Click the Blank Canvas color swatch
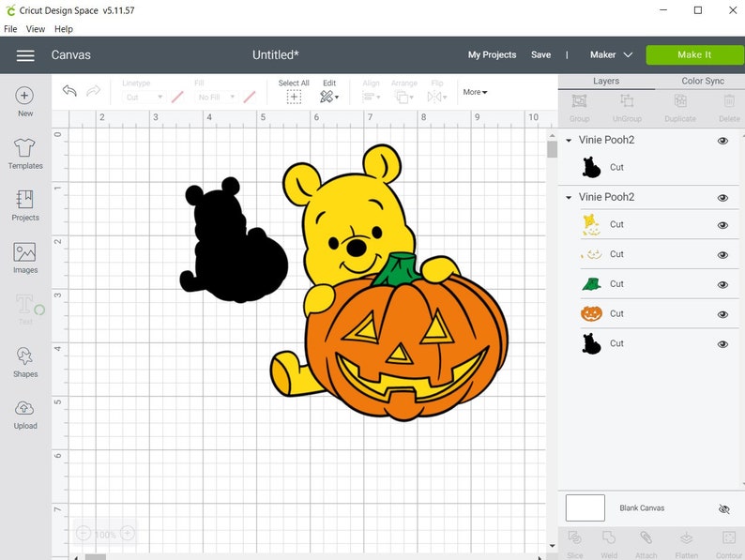Image resolution: width=745 pixels, height=560 pixels. coord(585,507)
